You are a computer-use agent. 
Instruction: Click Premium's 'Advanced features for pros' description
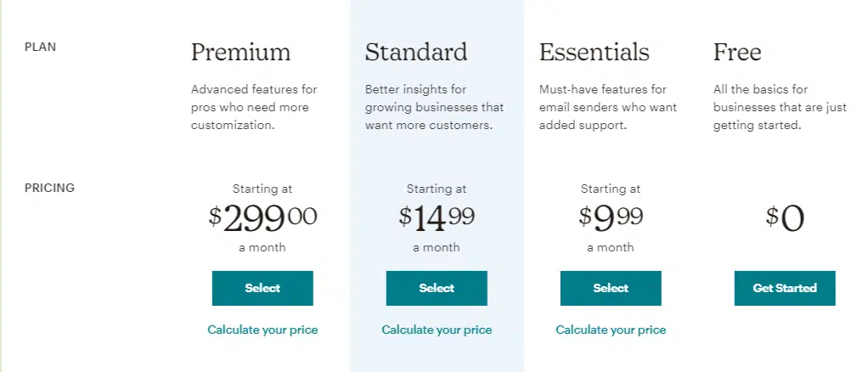(x=254, y=107)
